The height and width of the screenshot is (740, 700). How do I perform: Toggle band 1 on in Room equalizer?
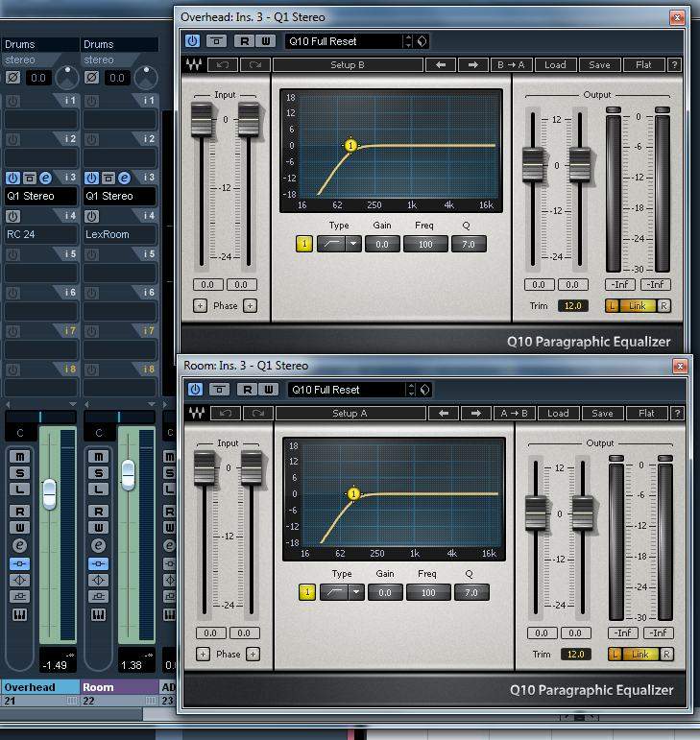[307, 592]
